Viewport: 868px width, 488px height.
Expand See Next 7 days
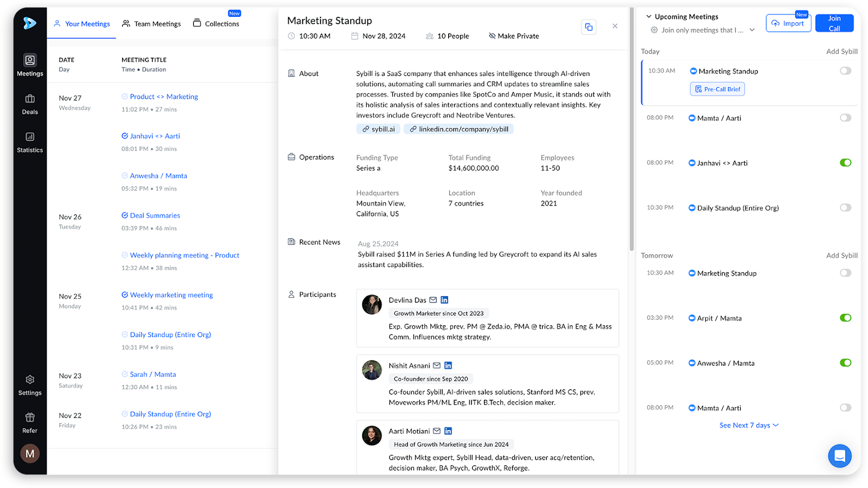(749, 426)
